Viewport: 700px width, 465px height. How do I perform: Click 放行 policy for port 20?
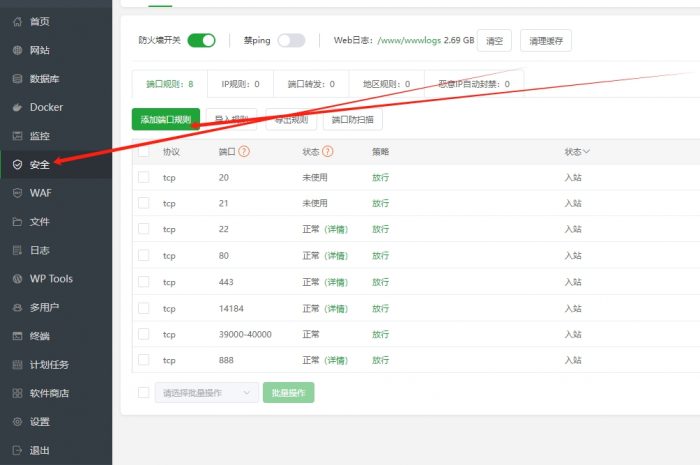point(380,177)
